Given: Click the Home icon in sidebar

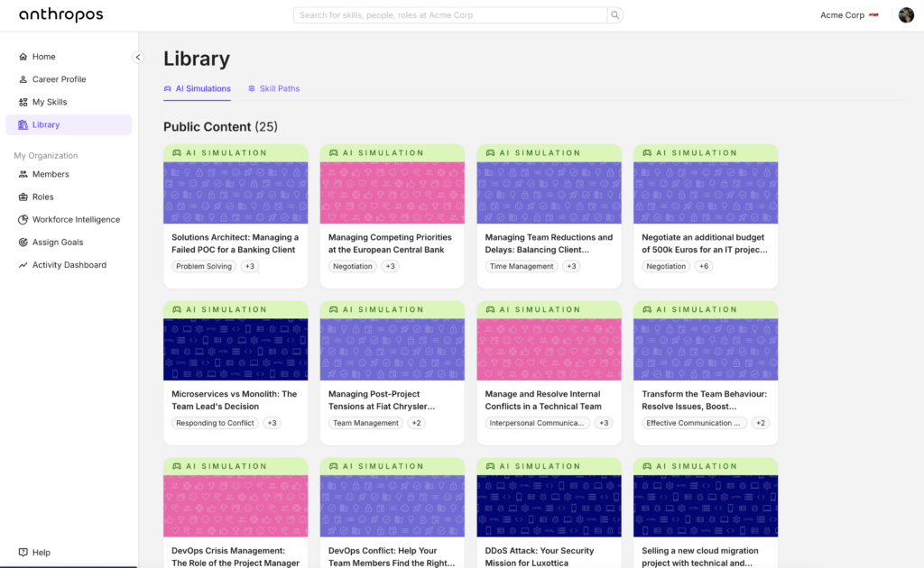Looking at the screenshot, I should click(x=23, y=57).
